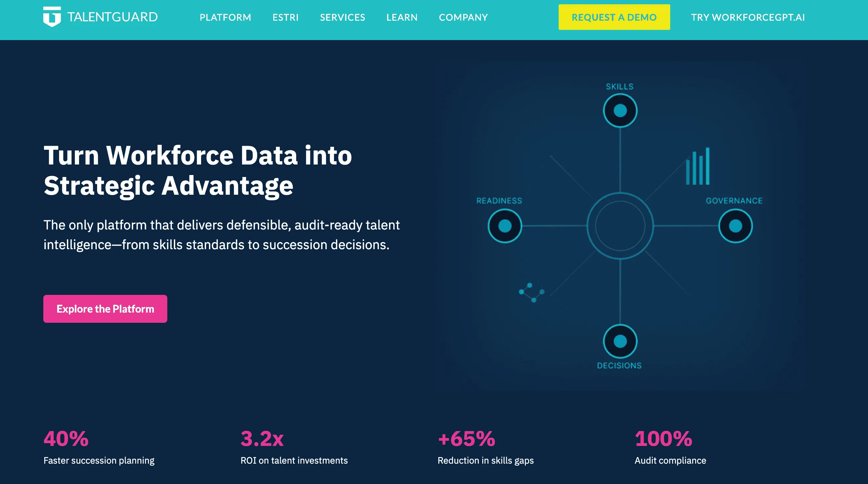Expand the Company navigation menu

(463, 17)
